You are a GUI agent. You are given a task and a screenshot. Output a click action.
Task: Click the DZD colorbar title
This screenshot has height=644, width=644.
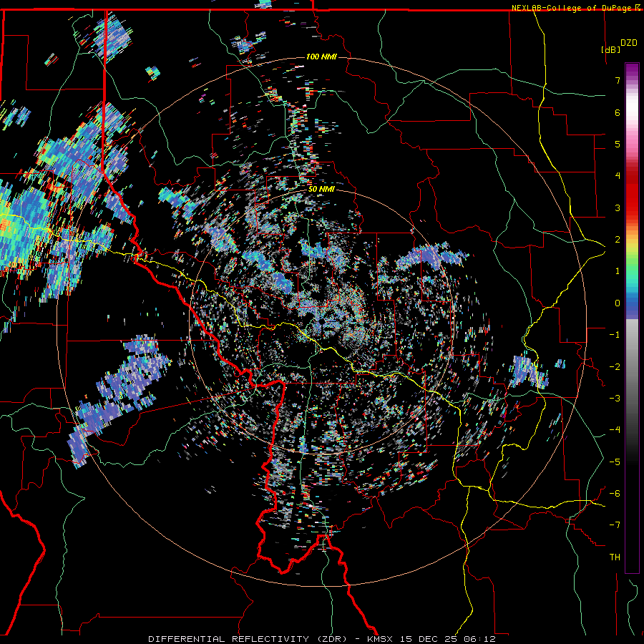tap(629, 43)
